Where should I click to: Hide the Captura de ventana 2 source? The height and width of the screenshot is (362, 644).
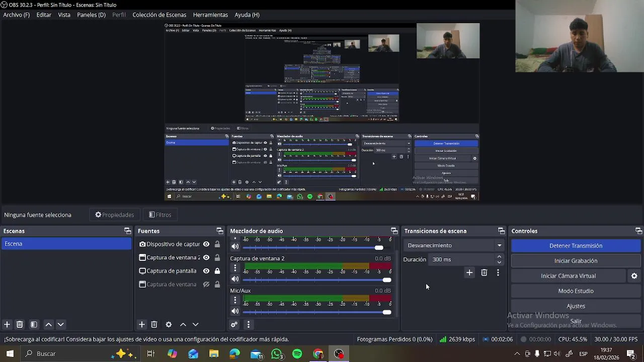pos(206,257)
